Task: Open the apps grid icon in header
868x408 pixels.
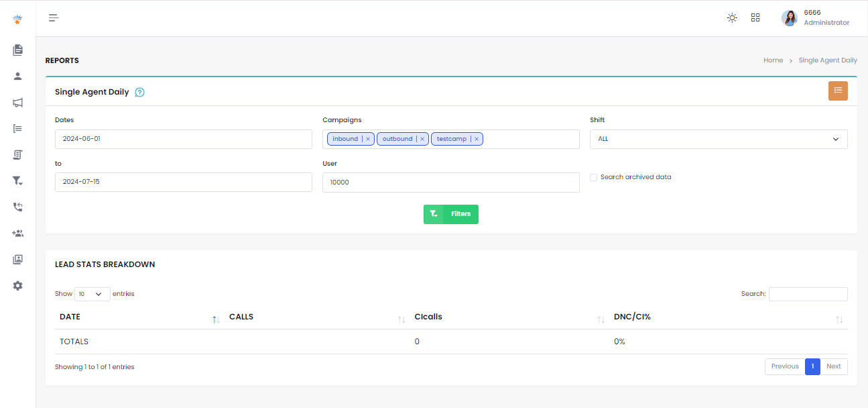Action: pos(755,18)
